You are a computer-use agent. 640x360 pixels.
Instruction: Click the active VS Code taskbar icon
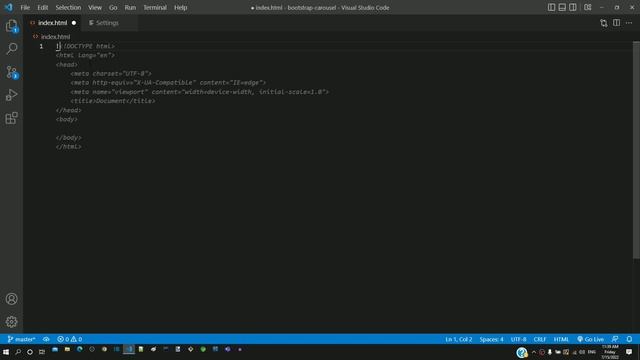click(x=129, y=349)
